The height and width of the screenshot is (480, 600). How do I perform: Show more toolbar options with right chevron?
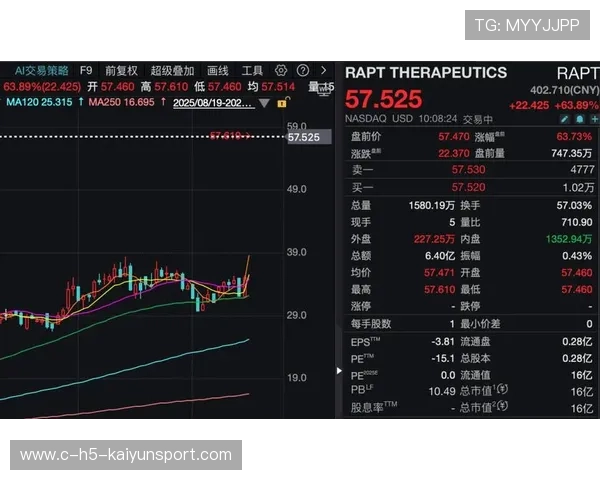(x=324, y=70)
